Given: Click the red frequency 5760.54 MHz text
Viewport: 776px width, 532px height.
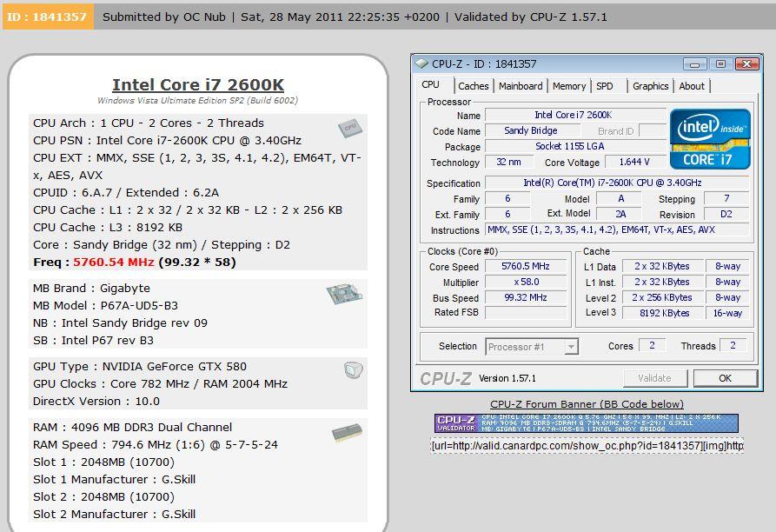Looking at the screenshot, I should (x=114, y=263).
